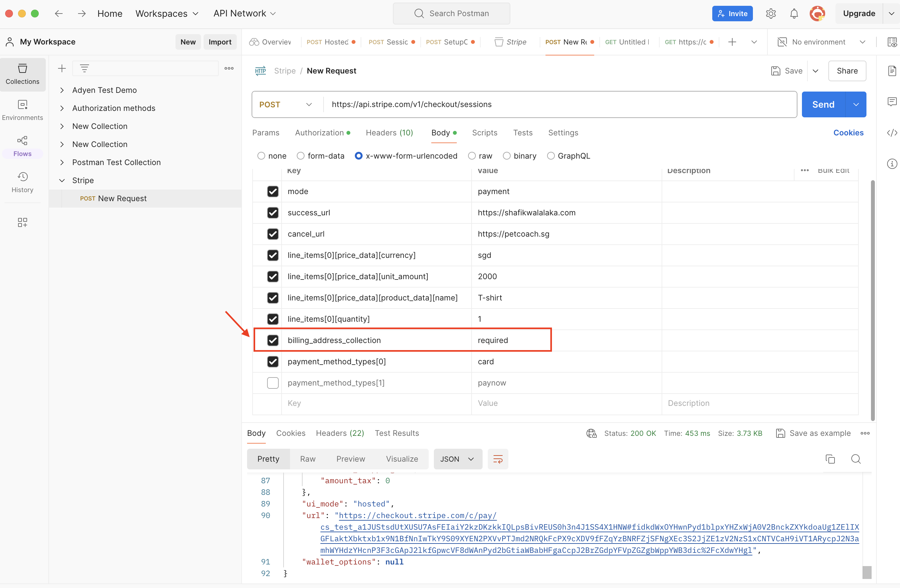900x588 pixels.
Task: Expand the Postman Test Collection
Action: 62,162
